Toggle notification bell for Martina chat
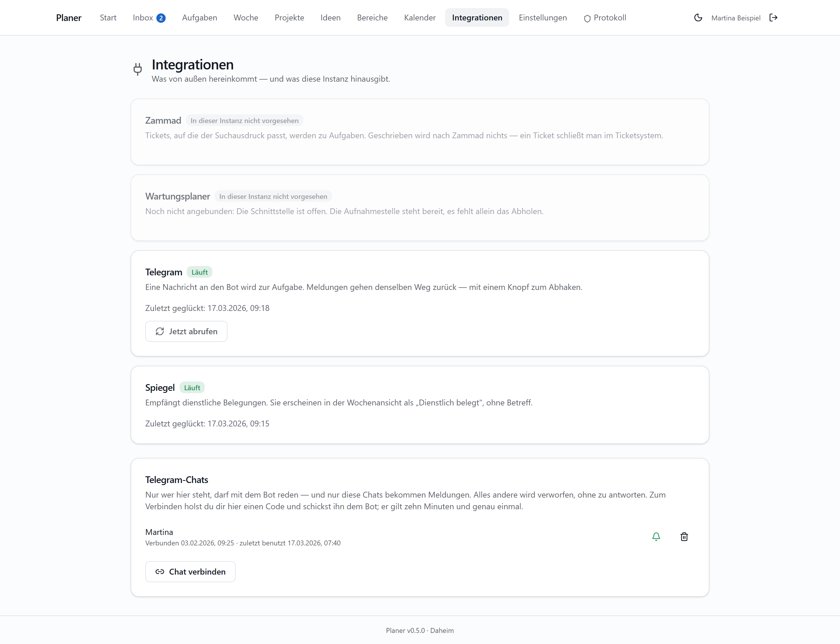This screenshot has width=840, height=644. [x=656, y=537]
